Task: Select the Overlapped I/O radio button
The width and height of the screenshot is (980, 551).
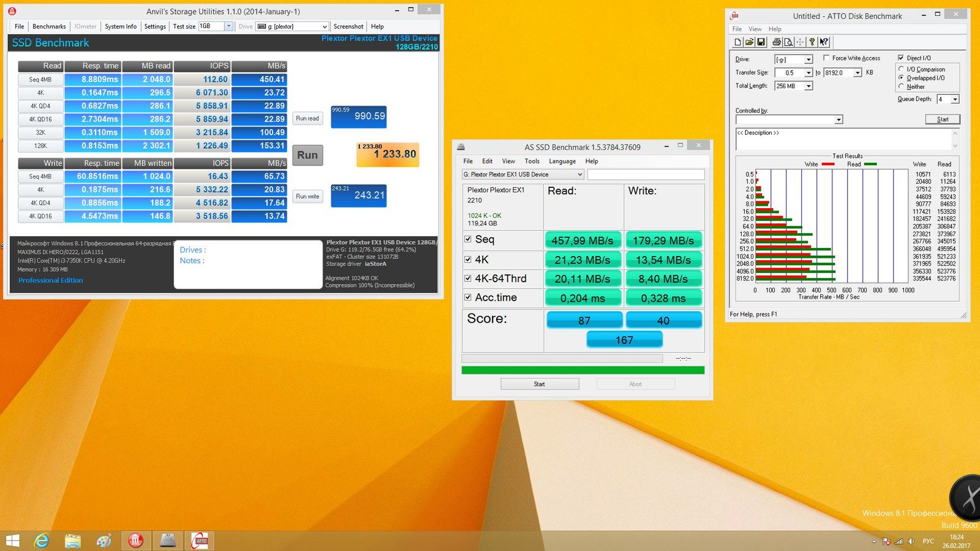Action: pos(901,78)
